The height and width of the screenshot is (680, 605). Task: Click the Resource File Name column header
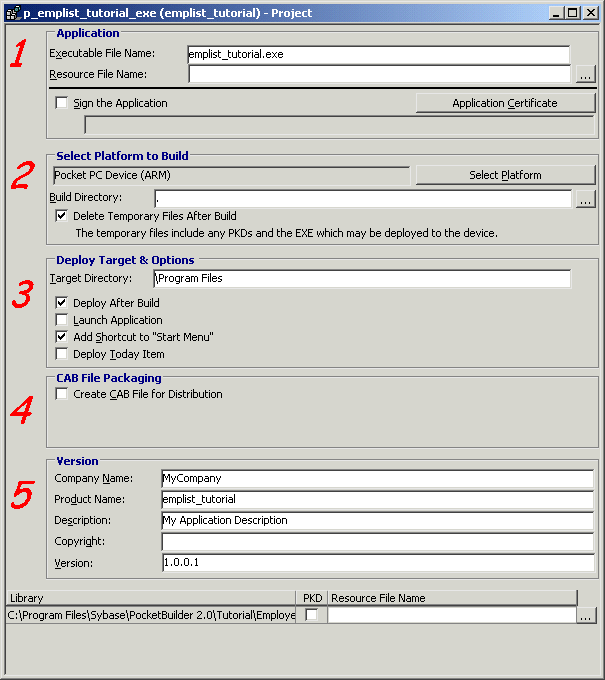[452, 598]
